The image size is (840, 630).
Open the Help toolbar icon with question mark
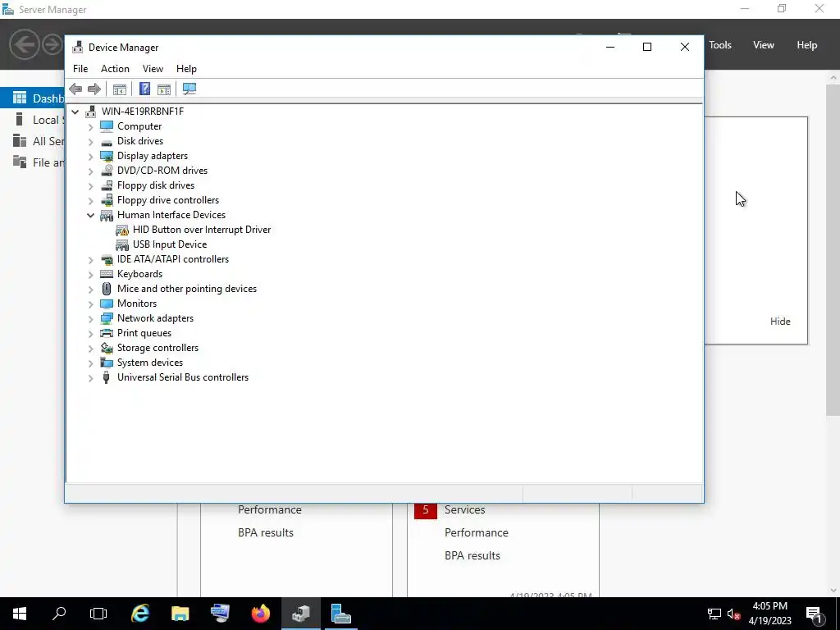144,89
